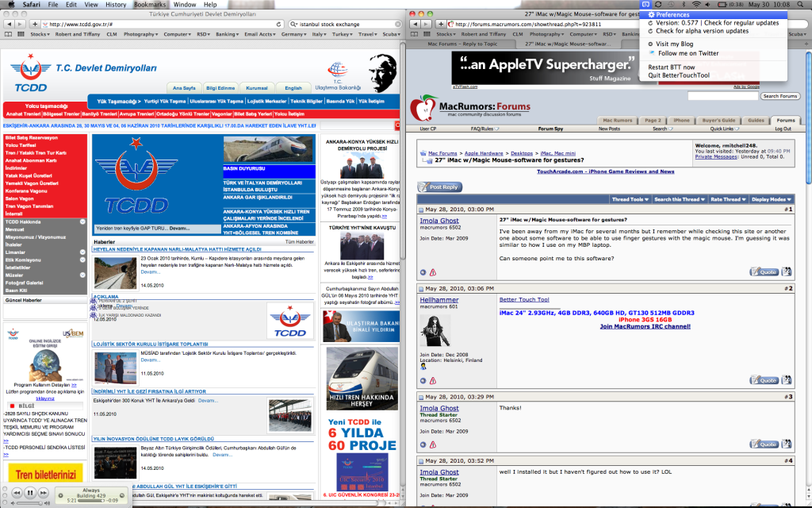Add bookmark plus button in MacRumors window

[x=441, y=24]
